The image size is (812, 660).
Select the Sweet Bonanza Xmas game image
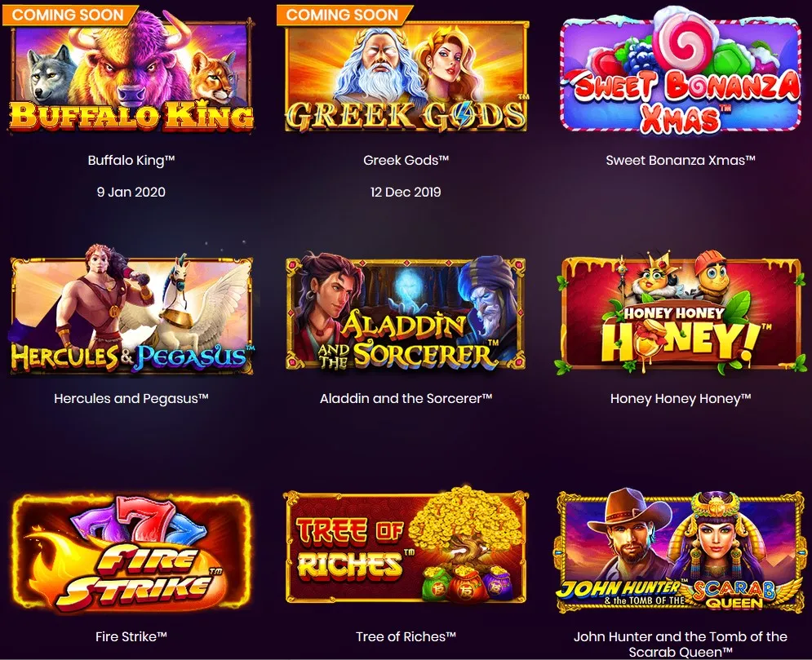pos(681,71)
